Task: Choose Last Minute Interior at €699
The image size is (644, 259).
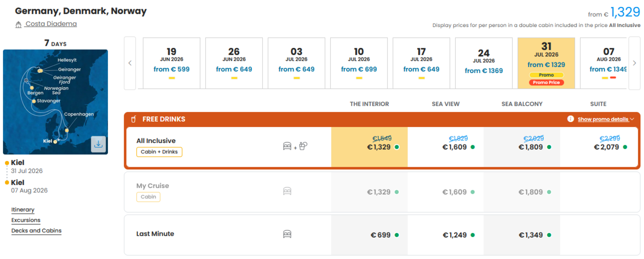Action: point(369,235)
